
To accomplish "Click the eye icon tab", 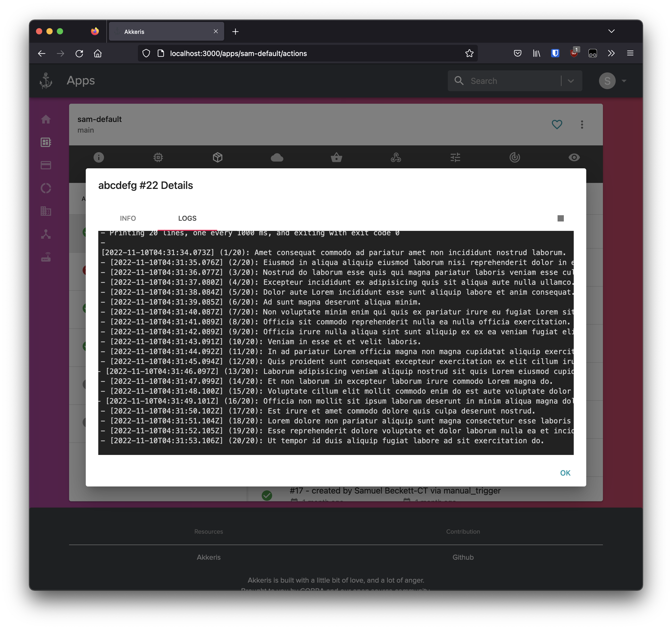I will [x=574, y=157].
